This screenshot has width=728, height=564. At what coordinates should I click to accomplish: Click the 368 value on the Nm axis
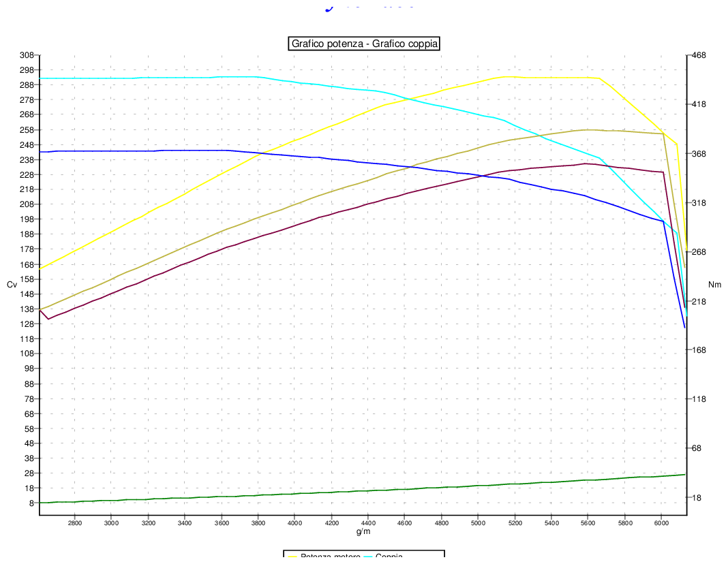point(699,154)
